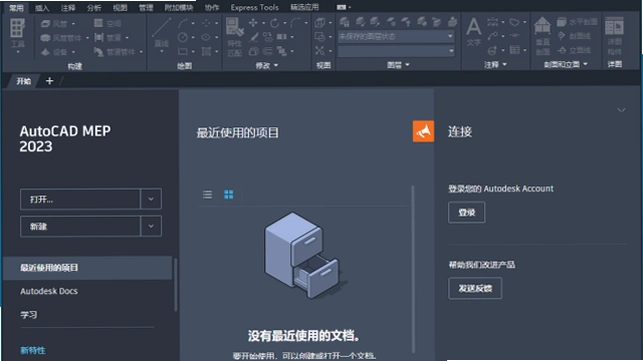Select the Rotate tool in 修改 panel

pos(274,23)
